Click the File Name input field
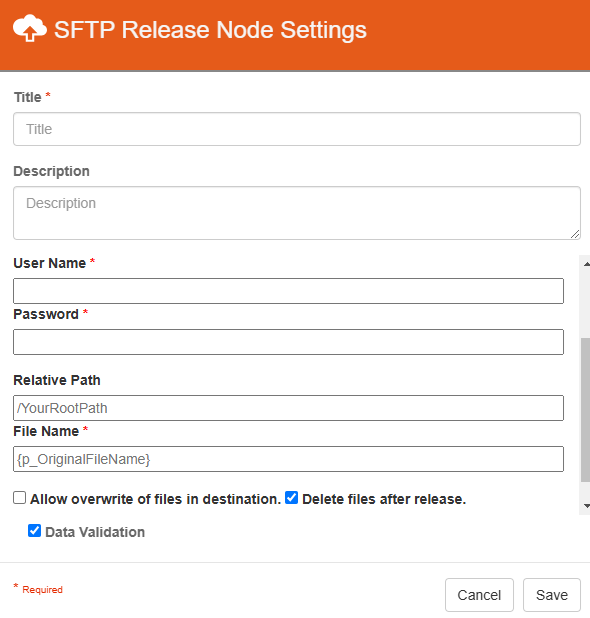Viewport: 590px width, 618px height. (x=288, y=459)
